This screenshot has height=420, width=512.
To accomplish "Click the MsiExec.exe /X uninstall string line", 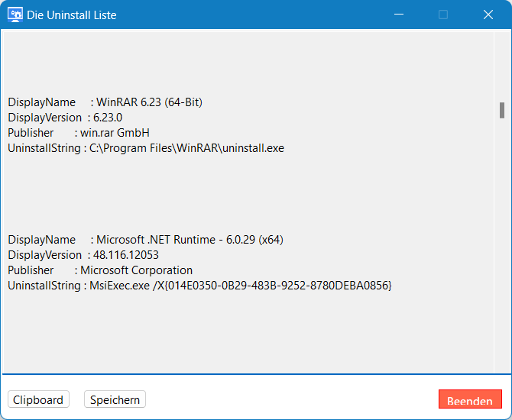I will [200, 286].
